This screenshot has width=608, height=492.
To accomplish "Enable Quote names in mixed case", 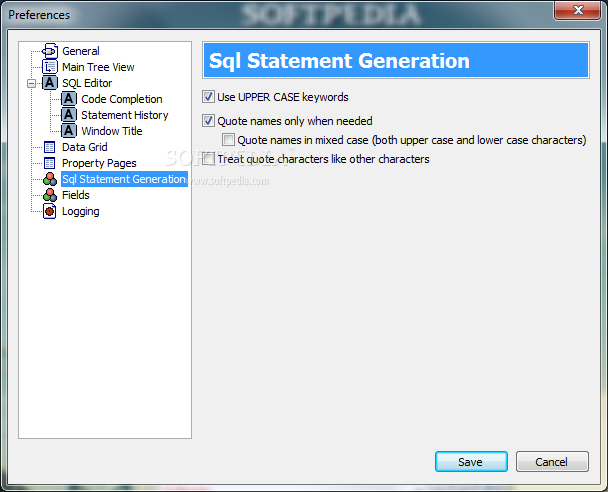I will pyautogui.click(x=228, y=140).
